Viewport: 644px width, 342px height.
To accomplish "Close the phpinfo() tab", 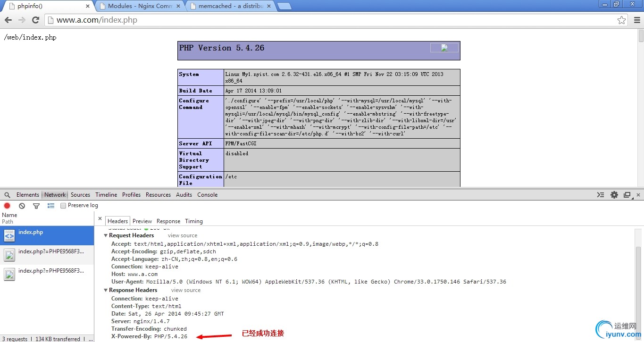I will tap(88, 6).
